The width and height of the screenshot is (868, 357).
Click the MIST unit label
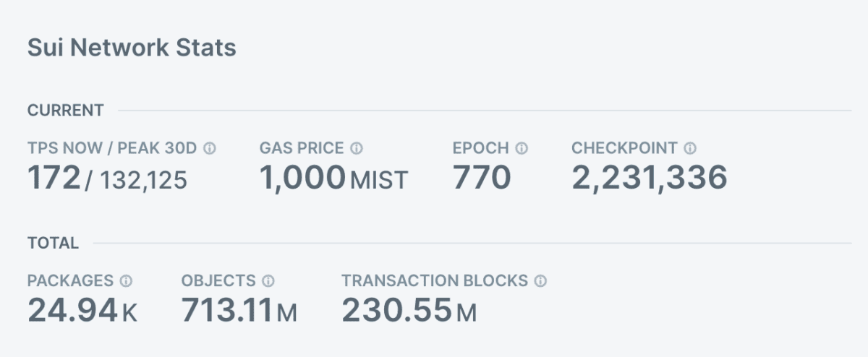pos(379,180)
